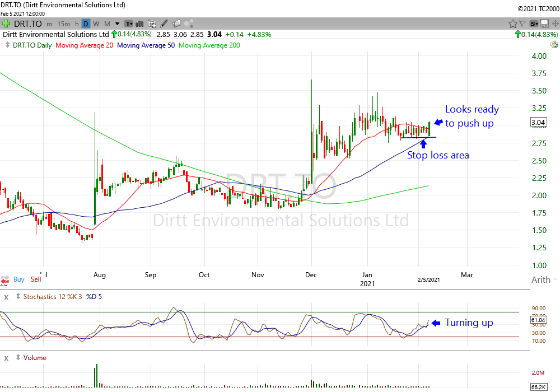The image size is (560, 392).
Task: Edit the Moving Average 200 indicator label
Action: click(x=209, y=45)
